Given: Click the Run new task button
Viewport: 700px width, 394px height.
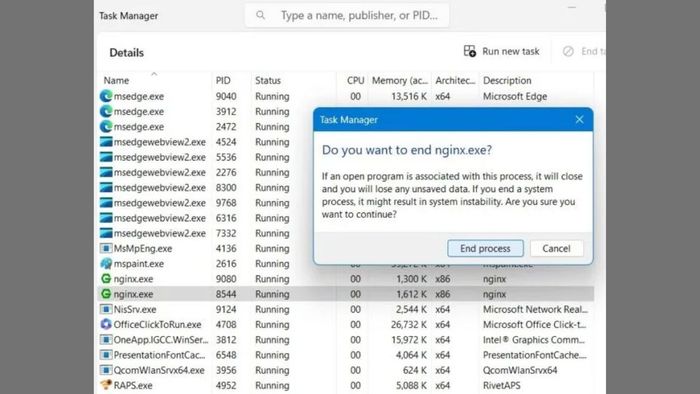Looking at the screenshot, I should point(501,51).
